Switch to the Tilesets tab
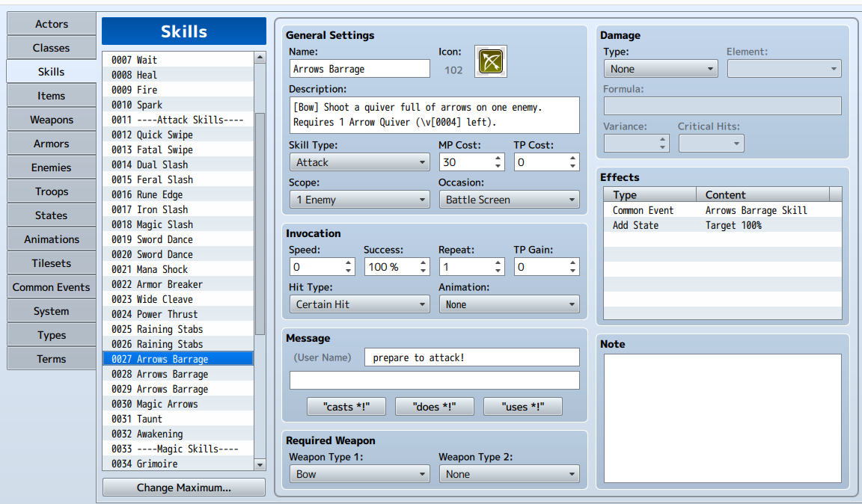Screen dimensions: 862x504 point(51,263)
